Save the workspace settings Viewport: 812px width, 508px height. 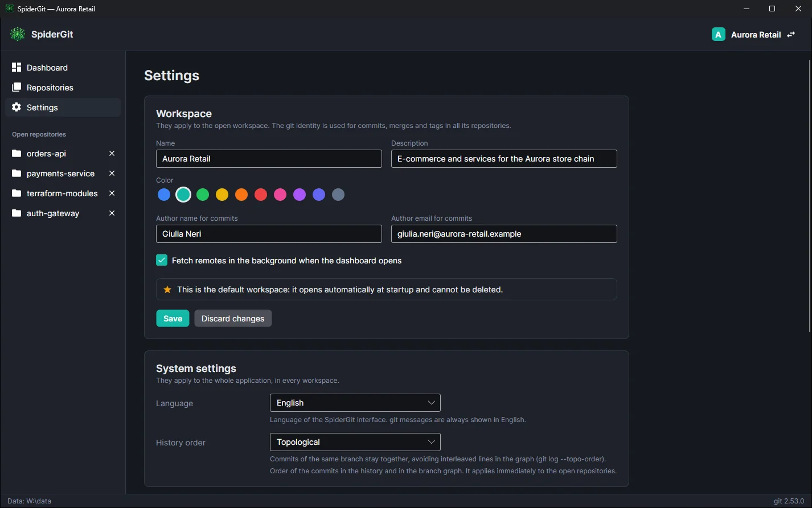[173, 319]
